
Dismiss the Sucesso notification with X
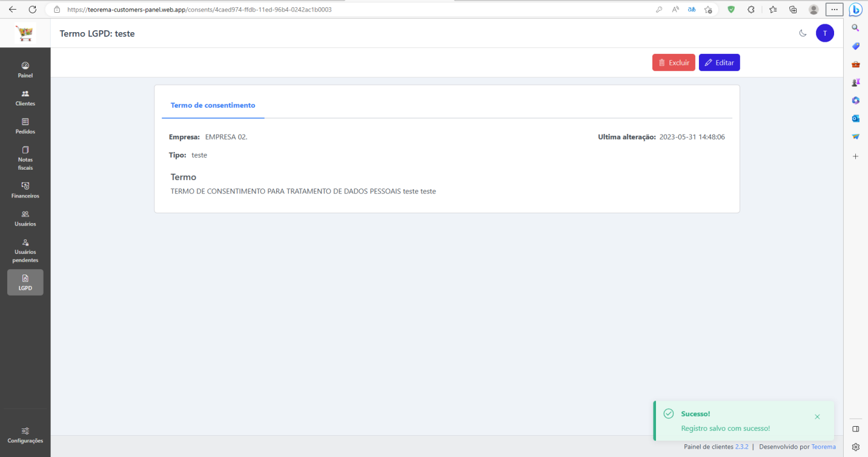click(x=817, y=417)
